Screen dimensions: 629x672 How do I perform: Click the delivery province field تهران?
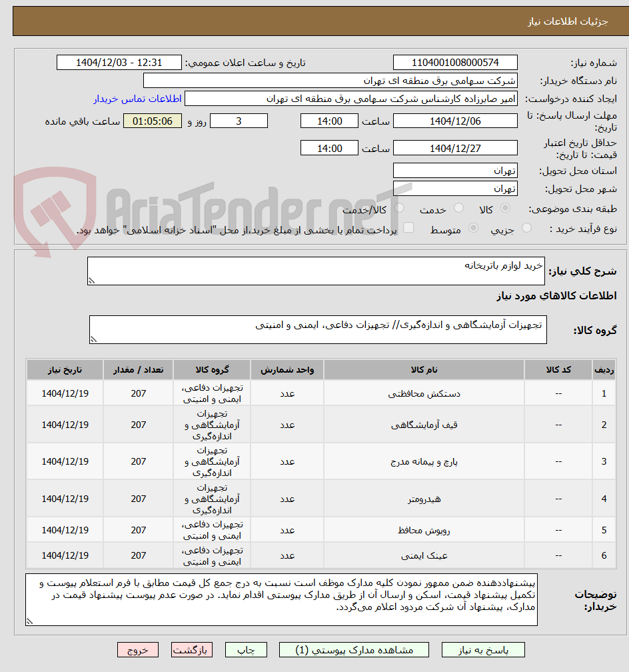point(455,171)
